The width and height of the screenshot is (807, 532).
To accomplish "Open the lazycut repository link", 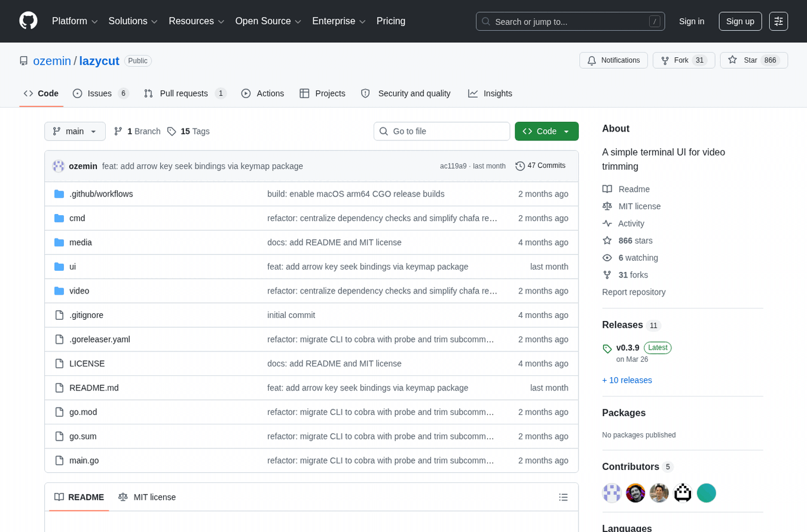I will 99,61.
